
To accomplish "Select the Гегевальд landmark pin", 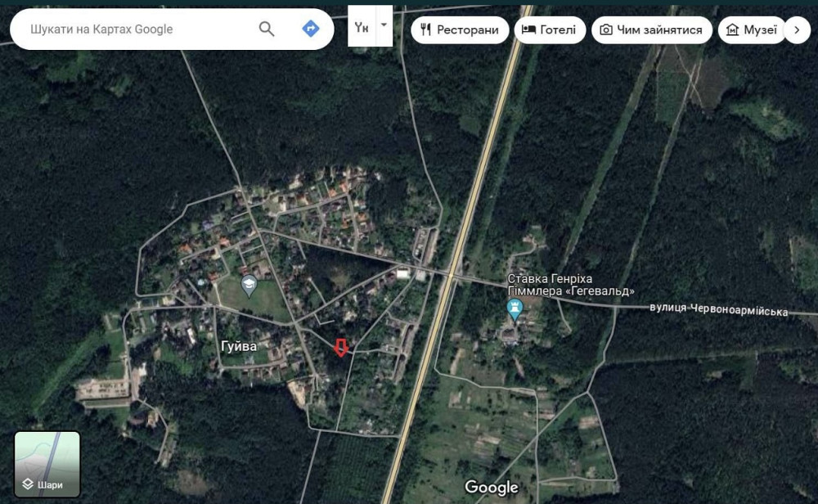I will click(x=515, y=310).
